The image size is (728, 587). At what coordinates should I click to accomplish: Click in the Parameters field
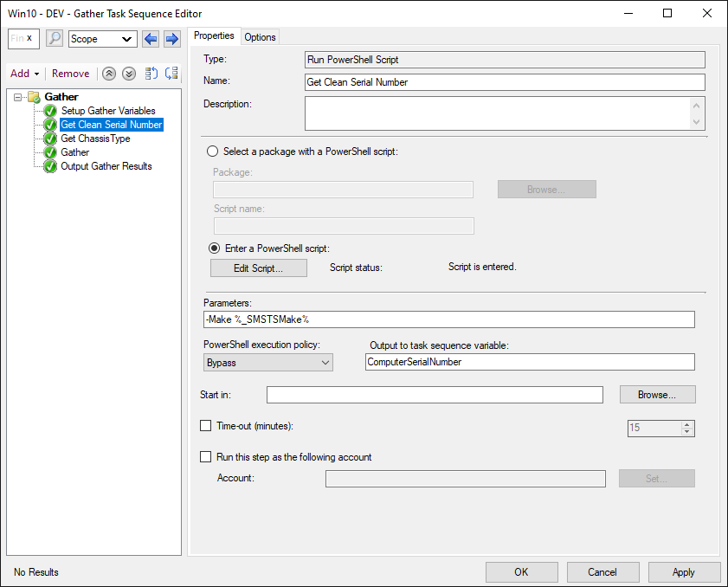coord(449,319)
